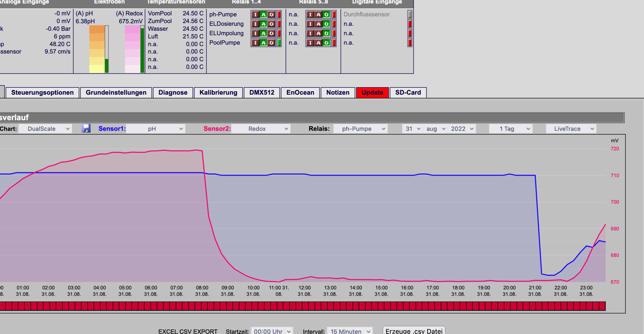
Task: Toggle the I button for PoolPumpe relay
Action: pos(255,43)
